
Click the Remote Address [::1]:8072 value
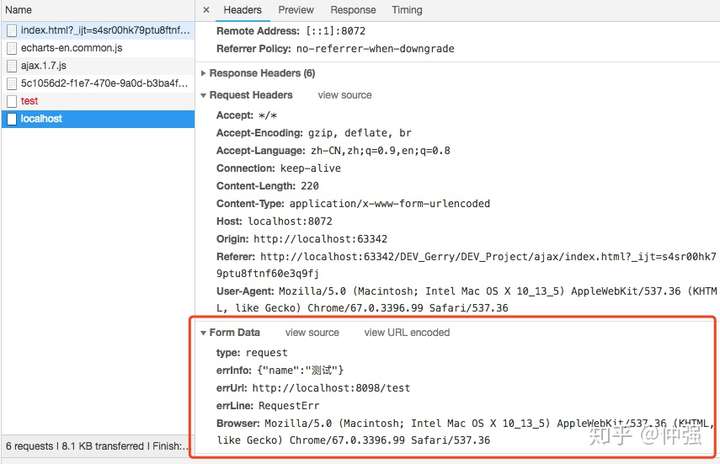[336, 31]
